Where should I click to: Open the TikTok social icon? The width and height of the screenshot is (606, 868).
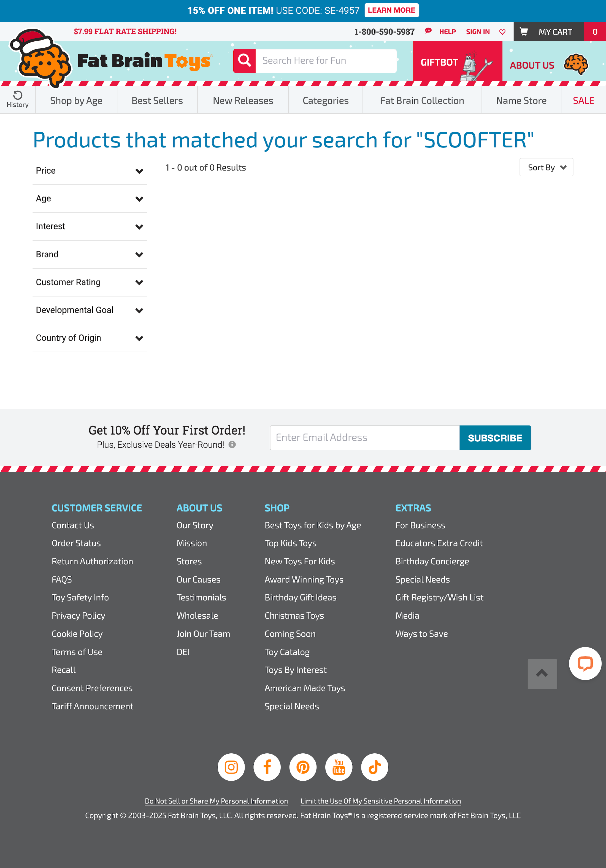(x=374, y=767)
